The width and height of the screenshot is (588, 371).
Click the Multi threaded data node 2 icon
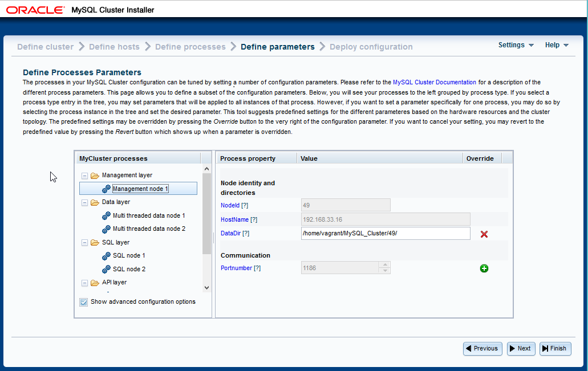107,229
